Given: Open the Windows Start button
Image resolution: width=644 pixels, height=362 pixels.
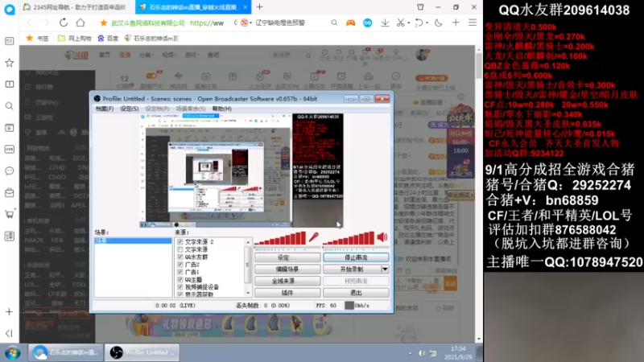Looking at the screenshot, I should 12,352.
